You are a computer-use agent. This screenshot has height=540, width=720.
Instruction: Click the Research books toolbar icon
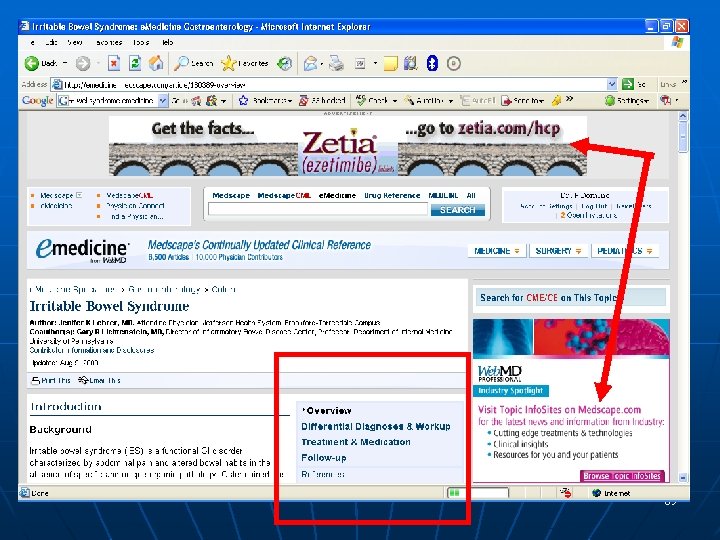411,63
